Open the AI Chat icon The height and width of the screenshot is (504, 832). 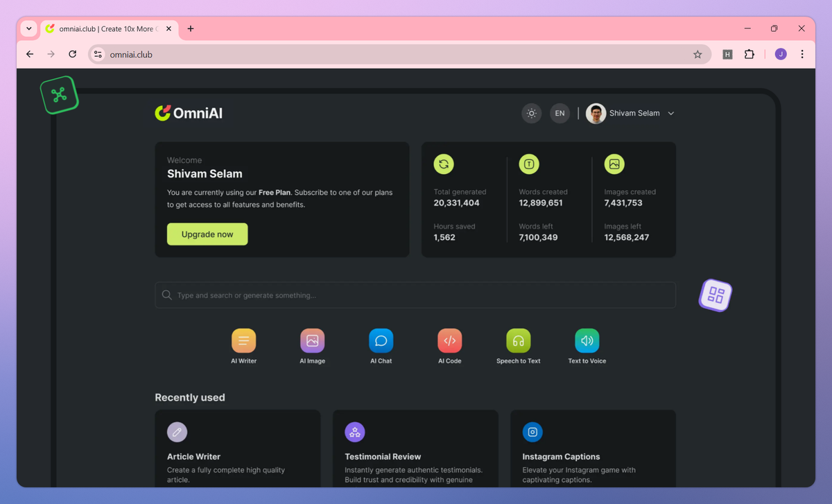381,340
